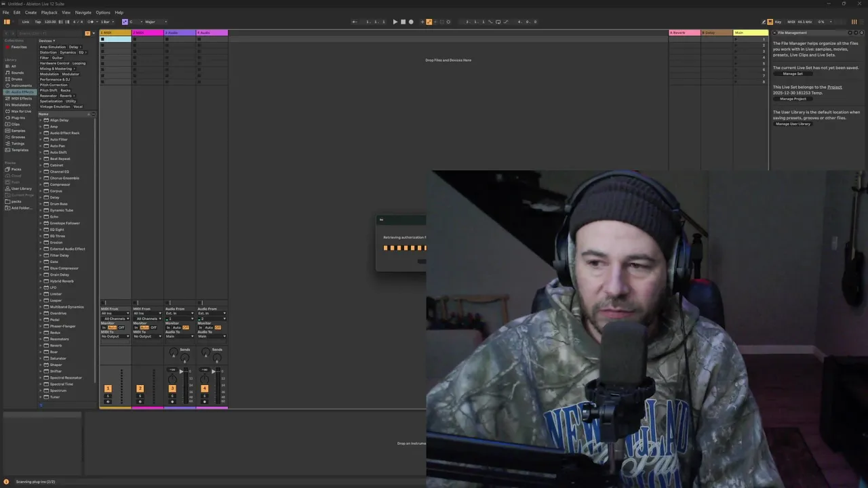
Task: Open the Create menu
Action: pyautogui.click(x=31, y=12)
